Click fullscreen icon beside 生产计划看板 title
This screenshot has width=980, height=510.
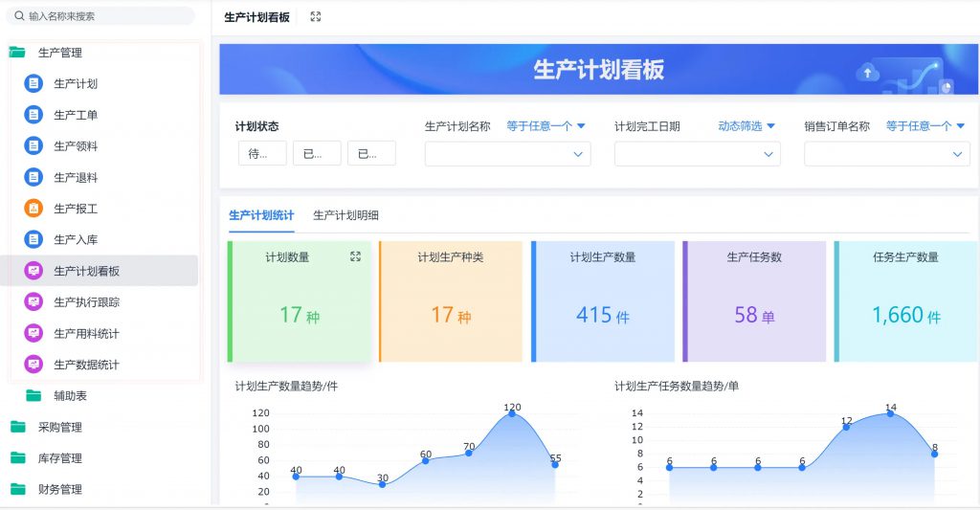click(x=316, y=17)
